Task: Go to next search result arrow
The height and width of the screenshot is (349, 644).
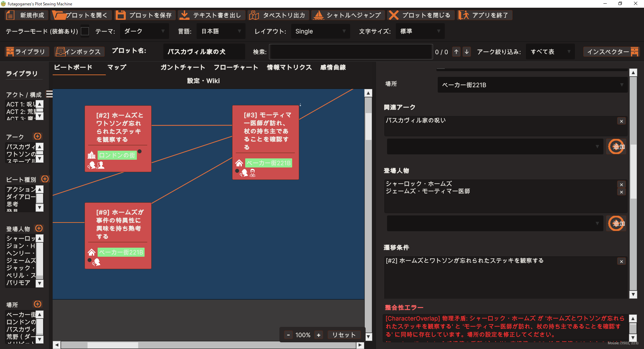Action: point(467,52)
